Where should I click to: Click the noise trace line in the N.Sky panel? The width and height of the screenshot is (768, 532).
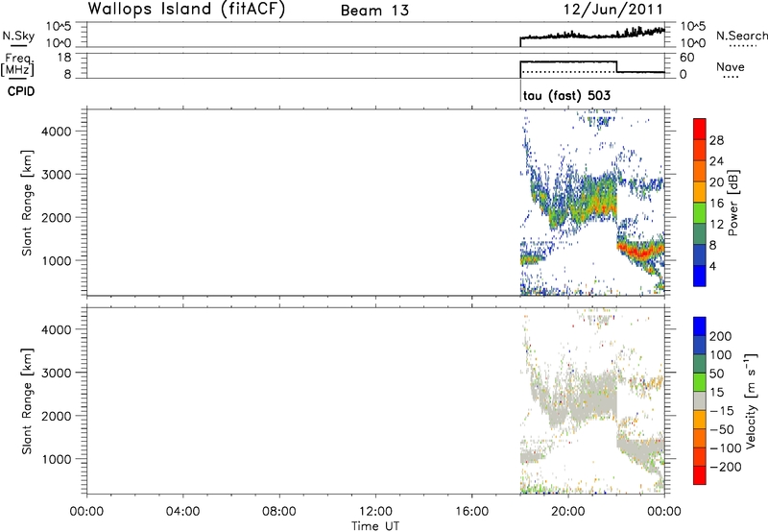[x=592, y=36]
